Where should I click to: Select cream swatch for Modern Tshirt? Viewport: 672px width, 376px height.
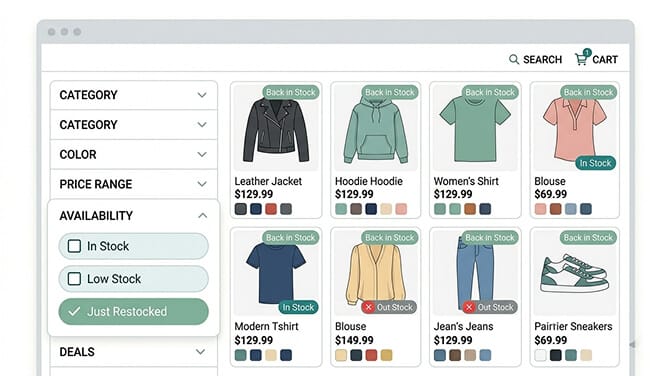click(271, 355)
